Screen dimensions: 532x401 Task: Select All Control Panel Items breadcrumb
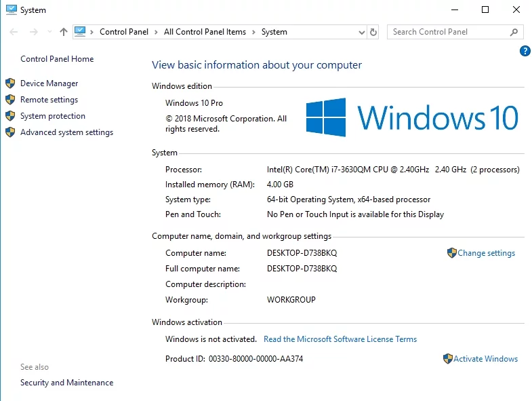tap(205, 32)
